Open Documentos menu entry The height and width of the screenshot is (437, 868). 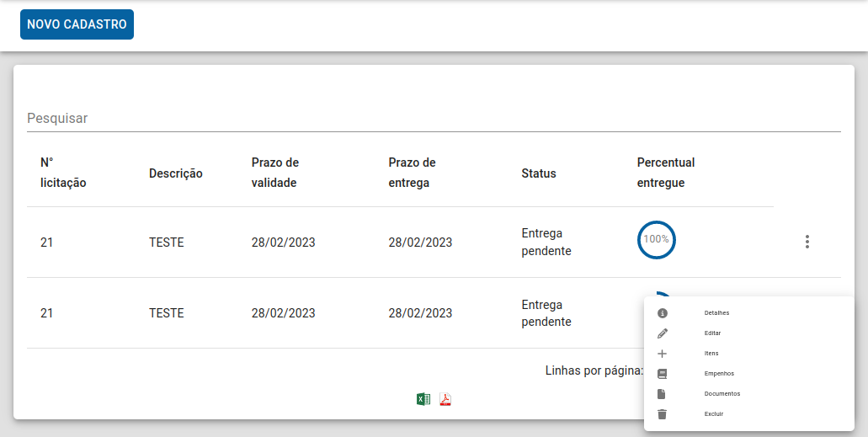point(749,394)
